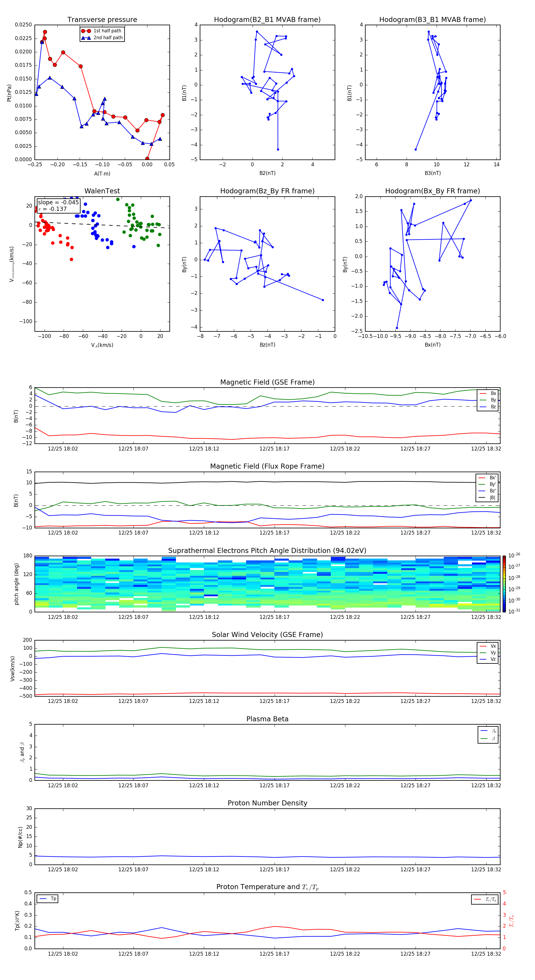The width and height of the screenshot is (535, 980).
Task: Click the 'Np(#/cc)' y-axis label
Action: click(x=20, y=837)
